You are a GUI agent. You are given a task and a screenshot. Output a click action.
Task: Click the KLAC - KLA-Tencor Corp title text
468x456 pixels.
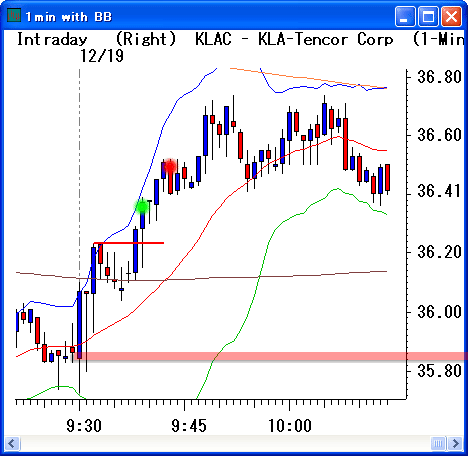point(294,39)
